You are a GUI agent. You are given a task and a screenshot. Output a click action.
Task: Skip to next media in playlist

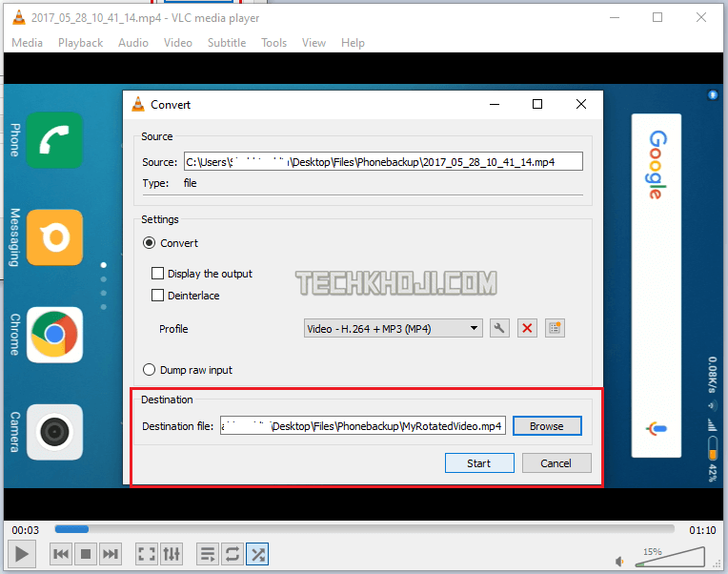110,554
